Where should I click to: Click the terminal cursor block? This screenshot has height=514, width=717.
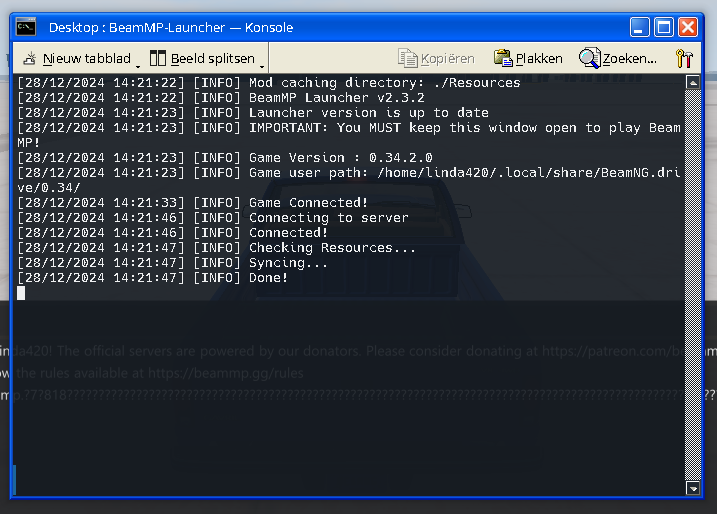pyautogui.click(x=21, y=293)
